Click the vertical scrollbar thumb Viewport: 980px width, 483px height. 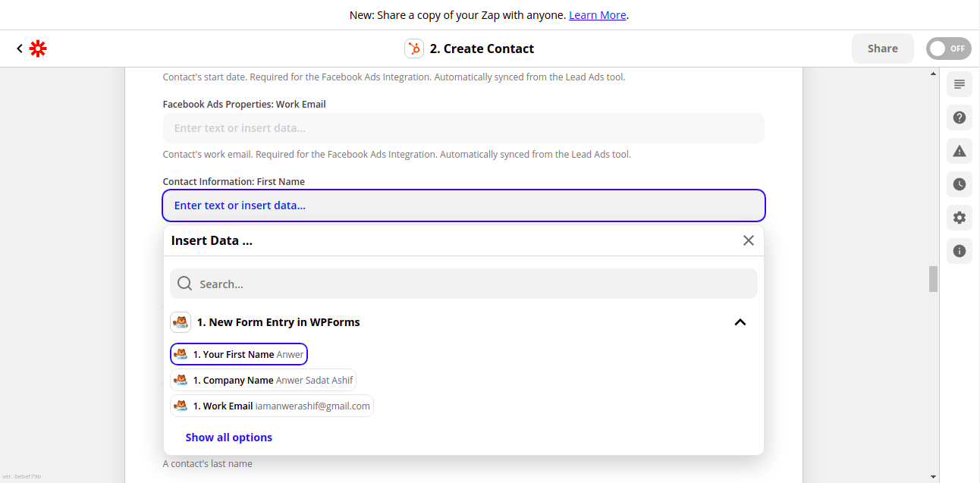tap(933, 279)
